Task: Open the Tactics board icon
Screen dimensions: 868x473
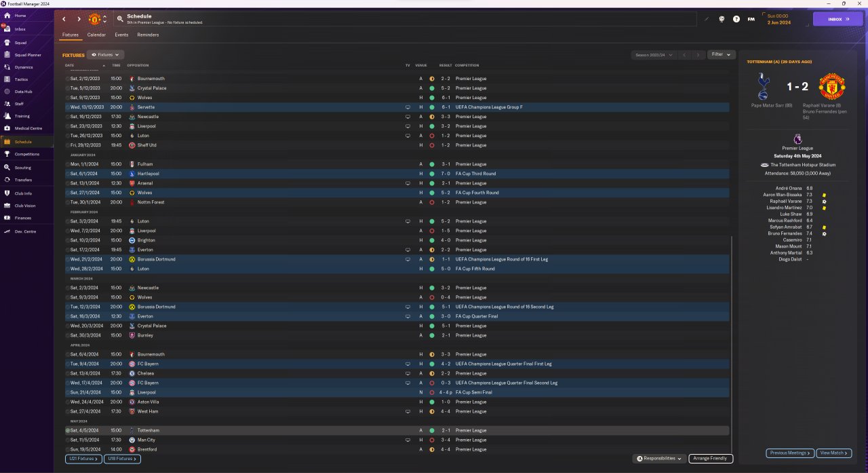Action: [7, 79]
